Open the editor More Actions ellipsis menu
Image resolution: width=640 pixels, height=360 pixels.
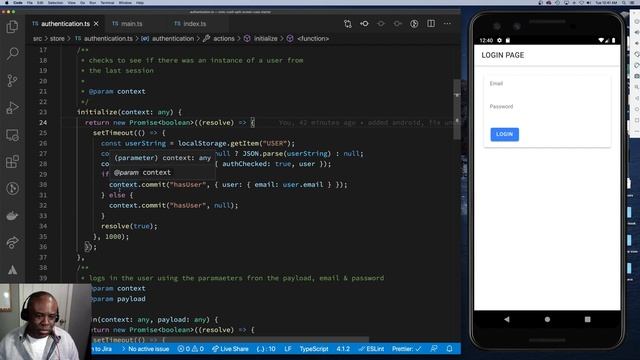[x=447, y=24]
